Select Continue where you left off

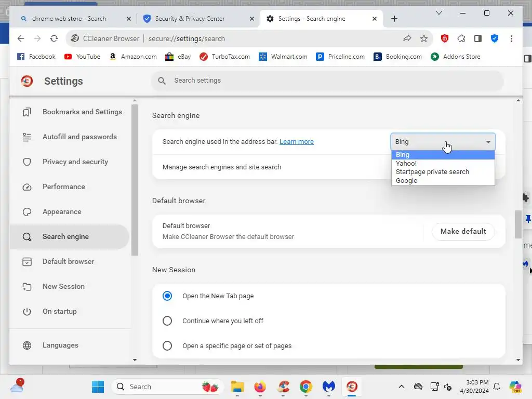pos(167,321)
